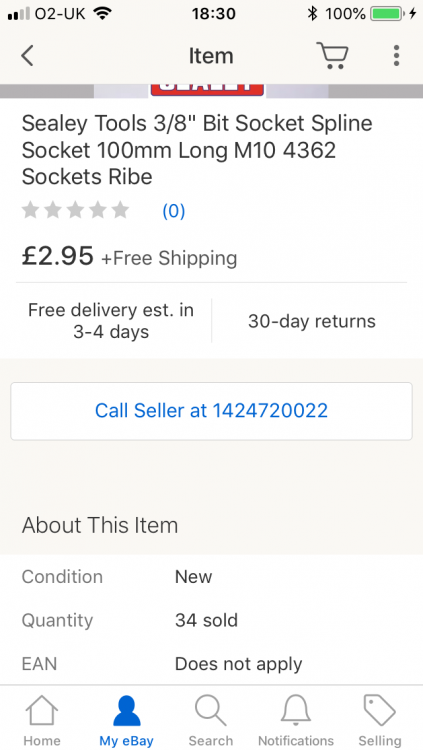Tap the £2.95 price
The height and width of the screenshot is (750, 423).
(x=57, y=256)
